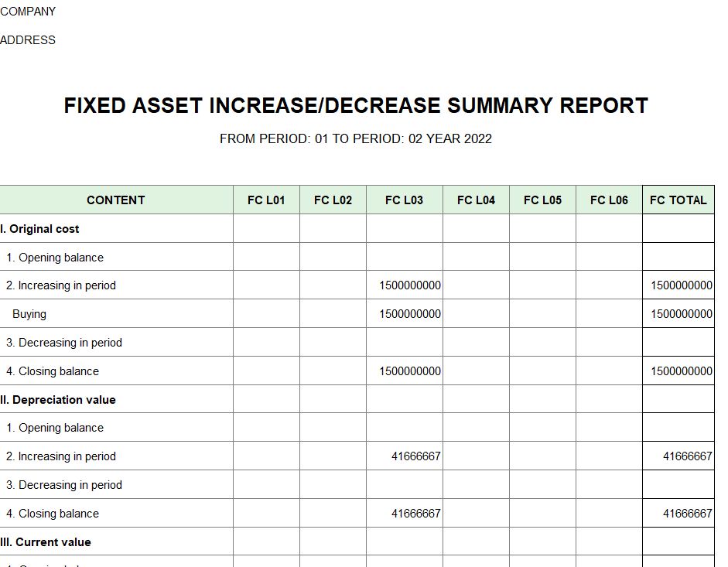Click the FC L01 column header
Viewport: 728px width, 567px height.
266,200
